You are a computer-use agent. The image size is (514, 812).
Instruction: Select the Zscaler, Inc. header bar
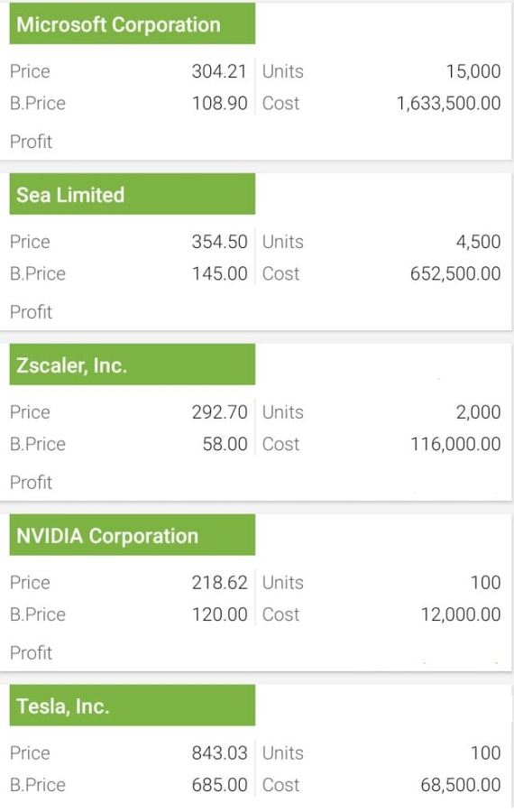point(132,364)
